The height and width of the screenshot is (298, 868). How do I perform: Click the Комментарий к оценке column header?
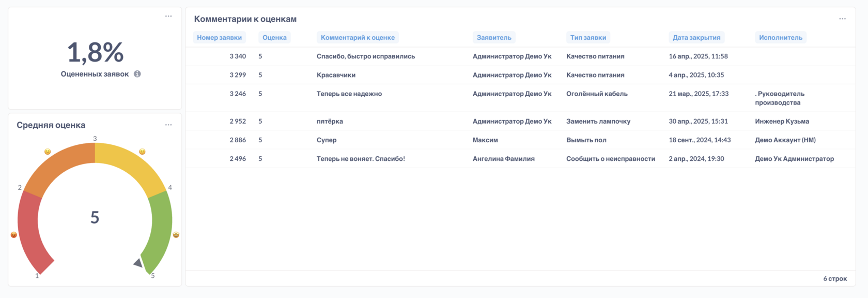click(358, 37)
